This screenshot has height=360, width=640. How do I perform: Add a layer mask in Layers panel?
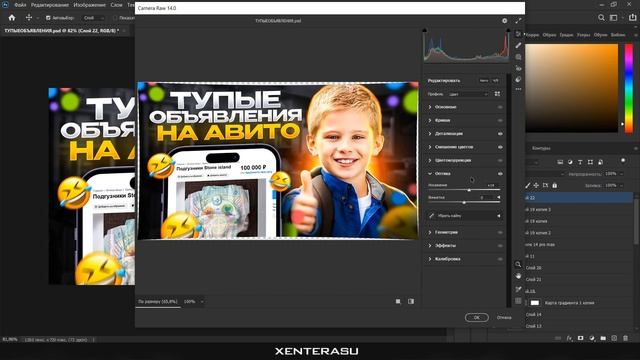point(580,338)
